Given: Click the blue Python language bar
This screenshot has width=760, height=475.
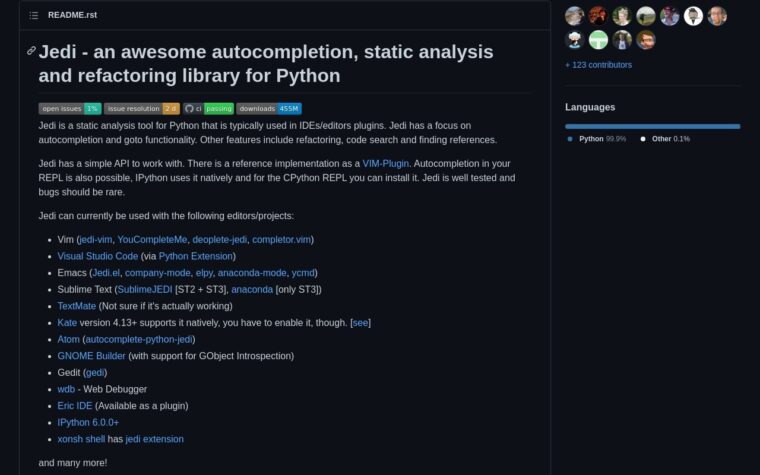Looking at the screenshot, I should (x=652, y=127).
